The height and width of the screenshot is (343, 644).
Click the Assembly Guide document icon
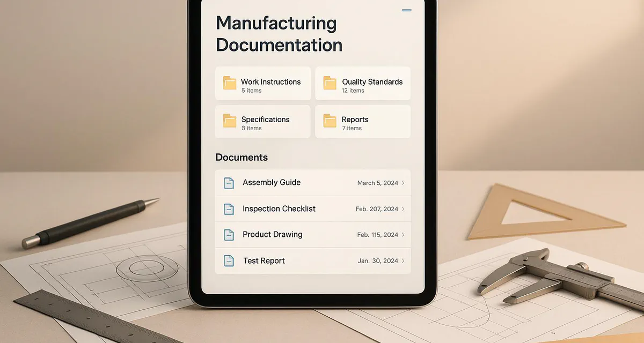229,182
